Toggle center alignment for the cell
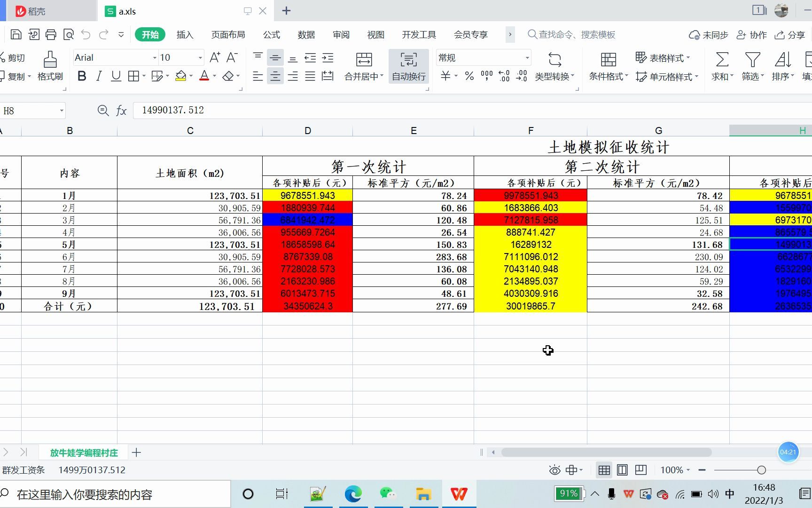Screen dimensions: 812x508 pos(275,76)
